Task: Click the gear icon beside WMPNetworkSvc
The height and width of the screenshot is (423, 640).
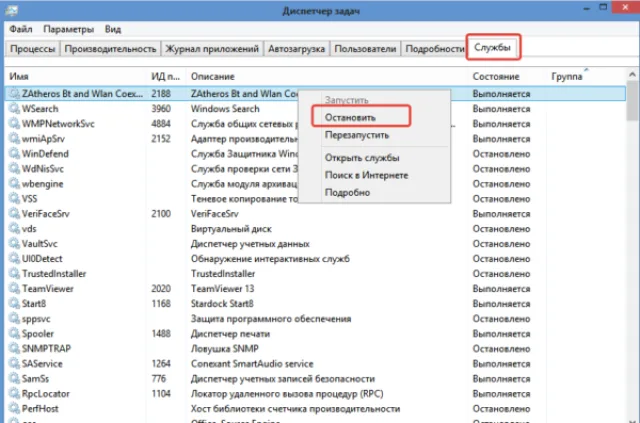Action: point(14,123)
